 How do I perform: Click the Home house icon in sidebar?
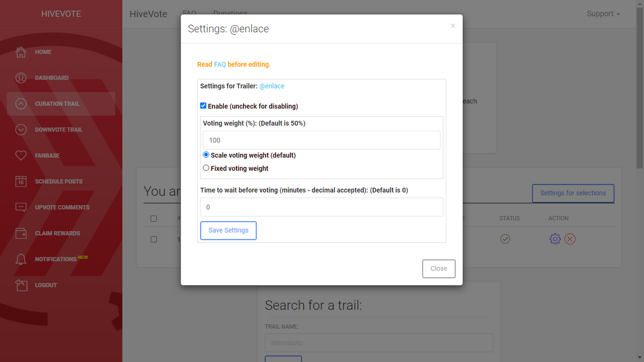point(21,52)
